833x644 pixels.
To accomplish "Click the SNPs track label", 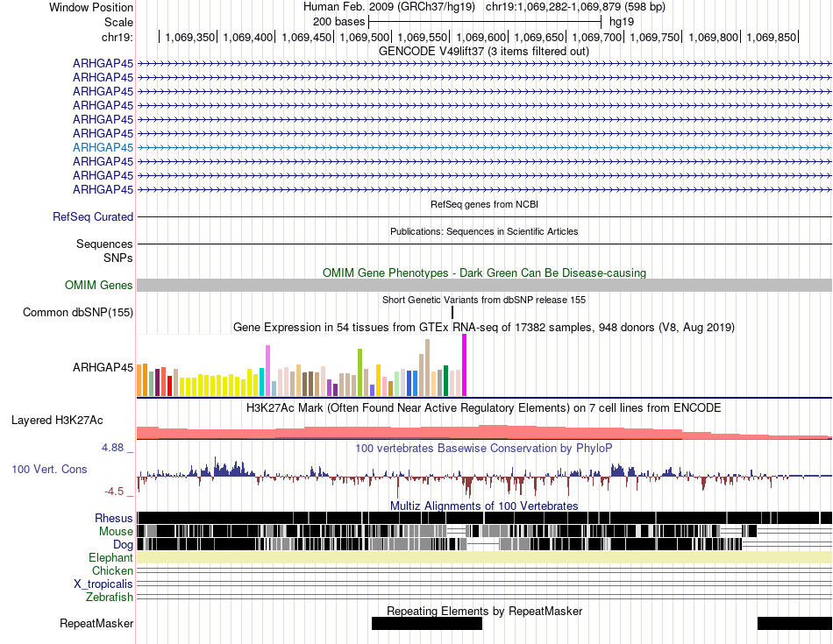I will 118,258.
